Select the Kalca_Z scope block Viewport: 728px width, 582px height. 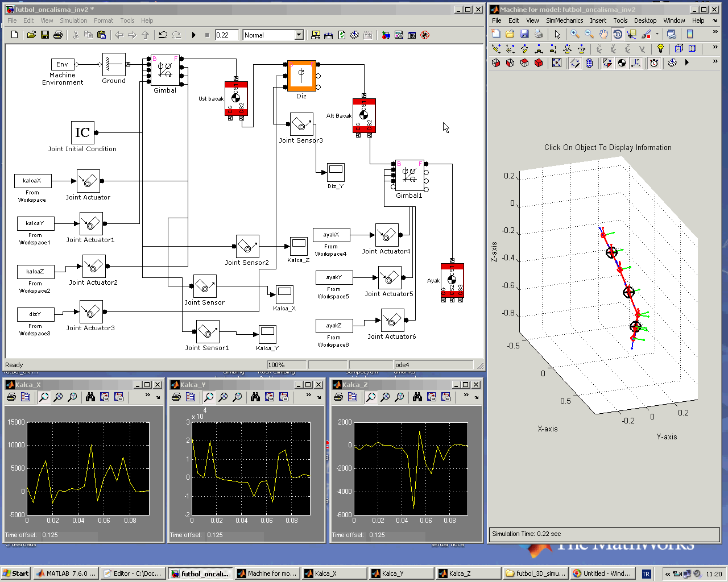[299, 246]
